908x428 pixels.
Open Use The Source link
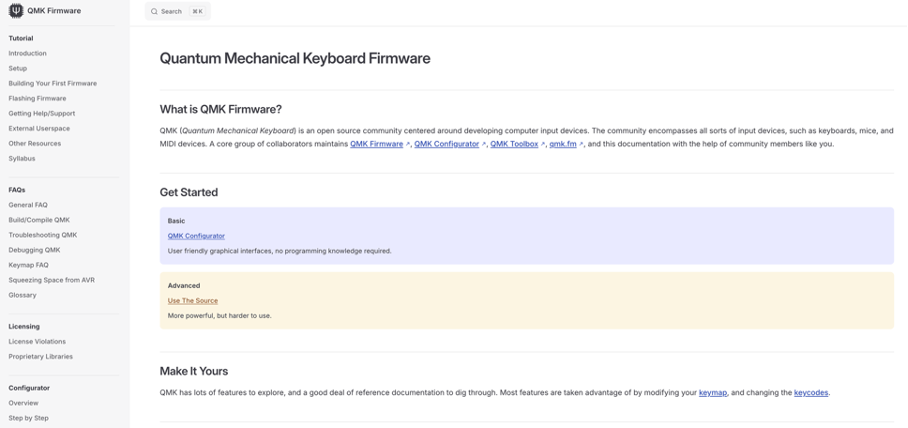(192, 300)
